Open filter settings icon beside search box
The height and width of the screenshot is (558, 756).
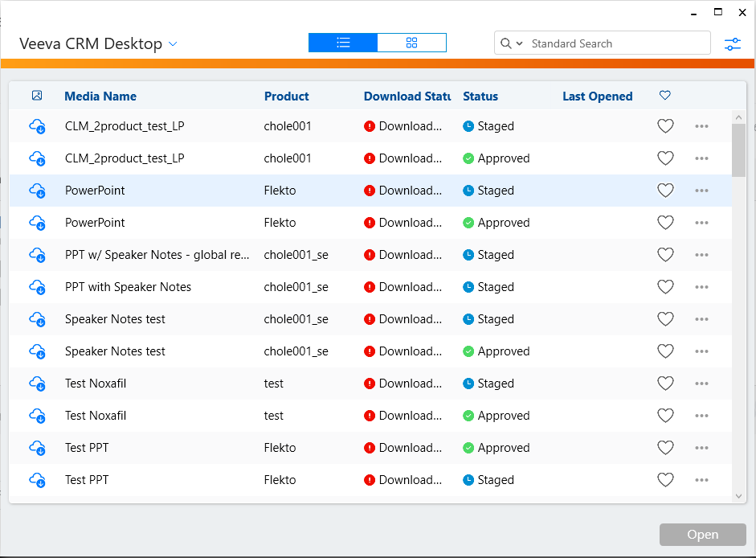(x=732, y=44)
